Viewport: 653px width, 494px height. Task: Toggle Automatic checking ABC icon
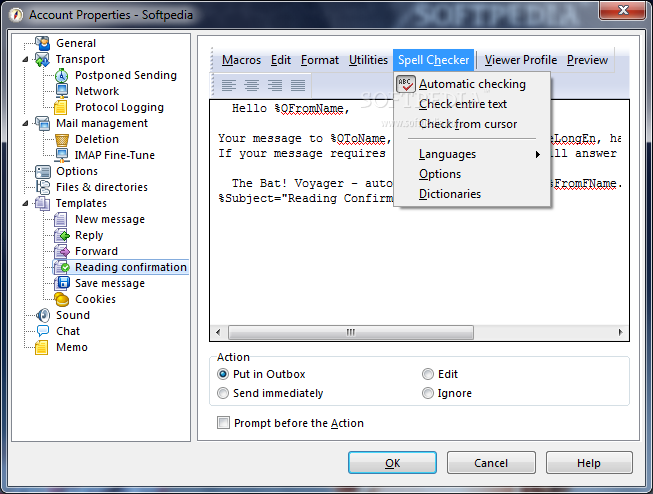tap(406, 84)
